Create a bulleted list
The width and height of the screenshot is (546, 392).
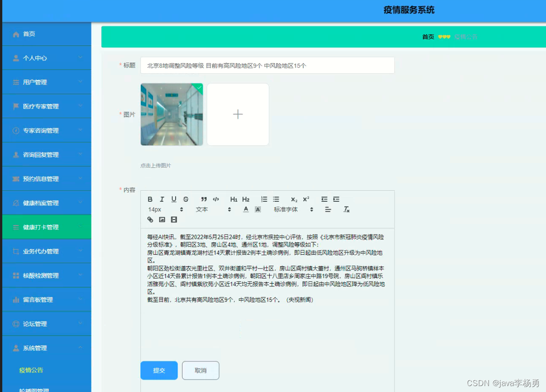[x=276, y=199]
